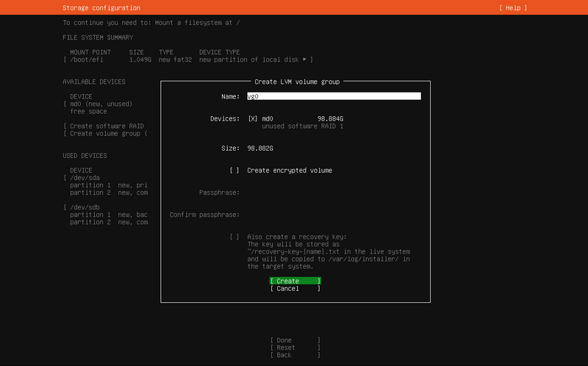Viewport: 588px width, 366px height.
Task: Tick Also create a recovery key checkbox
Action: point(234,237)
